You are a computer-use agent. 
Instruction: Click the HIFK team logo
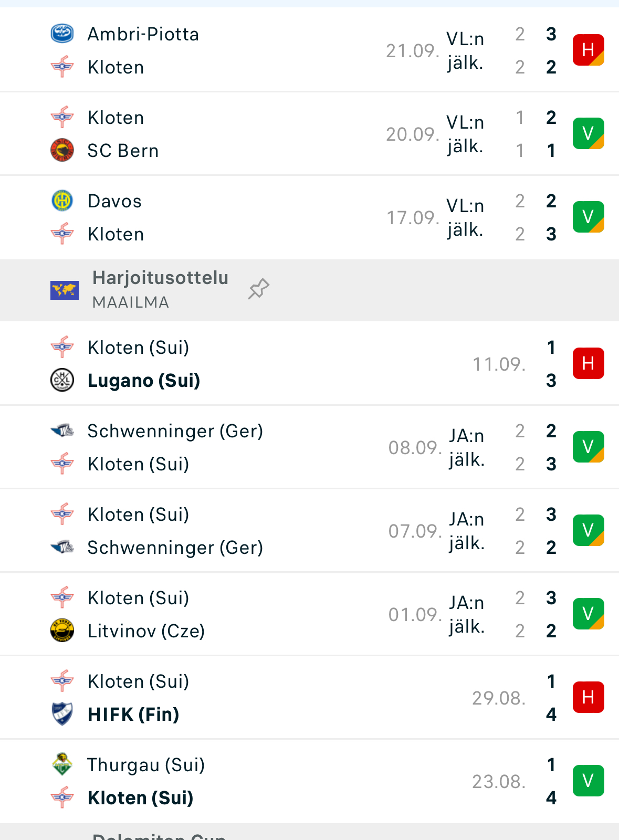click(62, 714)
